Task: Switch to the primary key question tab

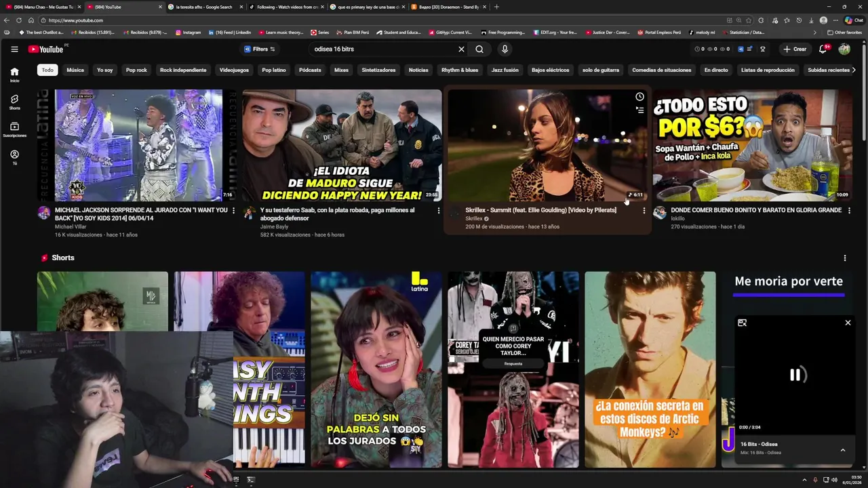Action: (x=367, y=7)
